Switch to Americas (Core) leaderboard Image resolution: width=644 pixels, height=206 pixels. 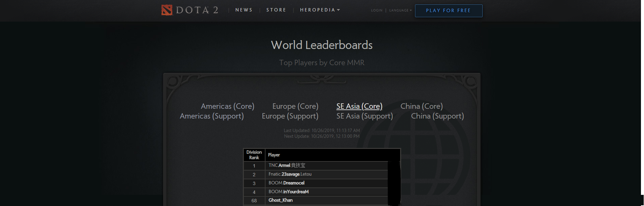click(227, 106)
